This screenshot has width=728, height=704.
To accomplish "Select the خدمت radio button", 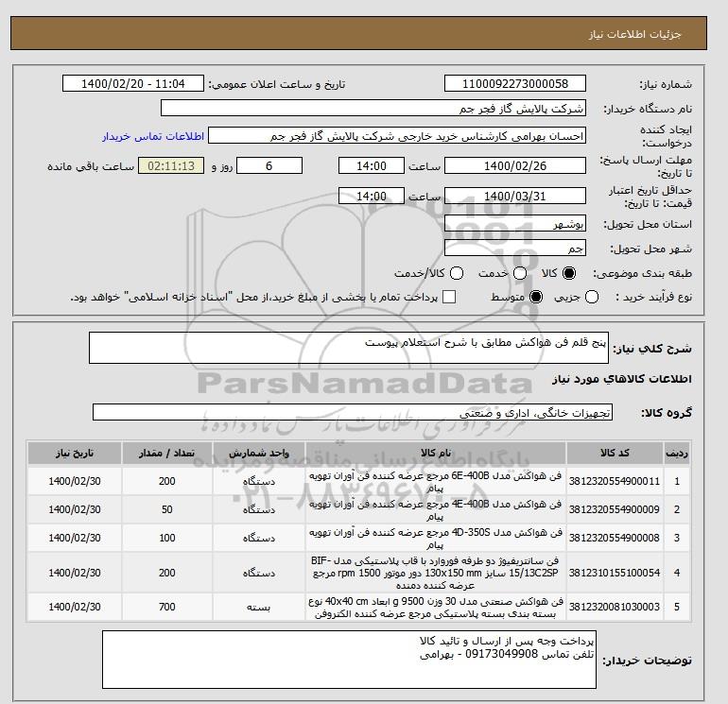I will pyautogui.click(x=520, y=273).
